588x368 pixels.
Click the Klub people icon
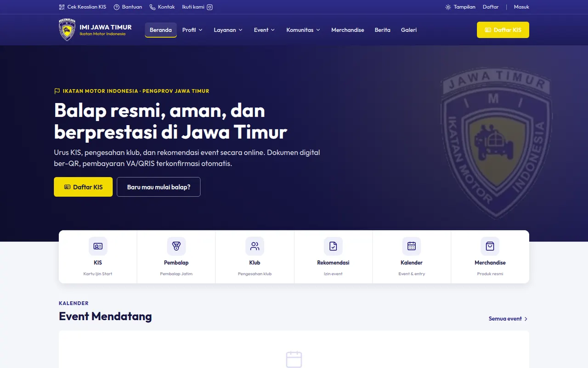point(255,246)
